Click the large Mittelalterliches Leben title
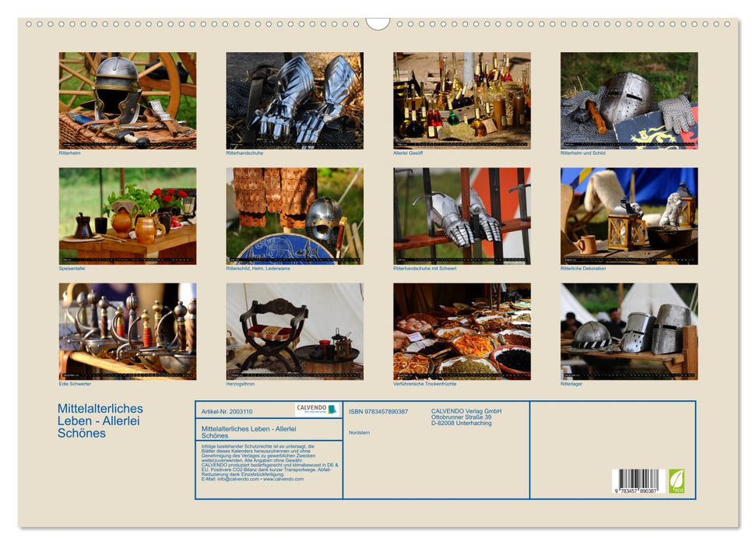The height and width of the screenshot is (545, 756). pyautogui.click(x=100, y=420)
